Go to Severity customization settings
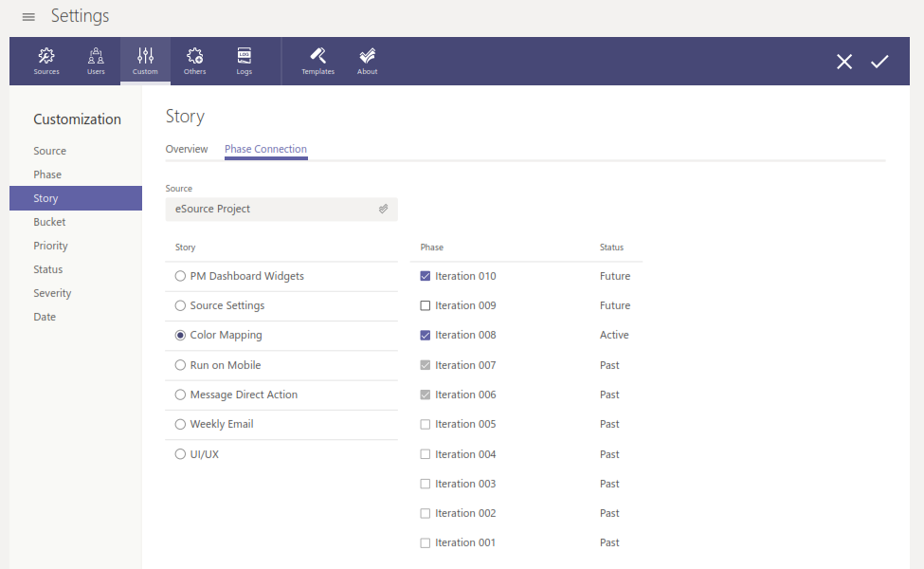Screen dimensions: 924x569 click(x=52, y=293)
